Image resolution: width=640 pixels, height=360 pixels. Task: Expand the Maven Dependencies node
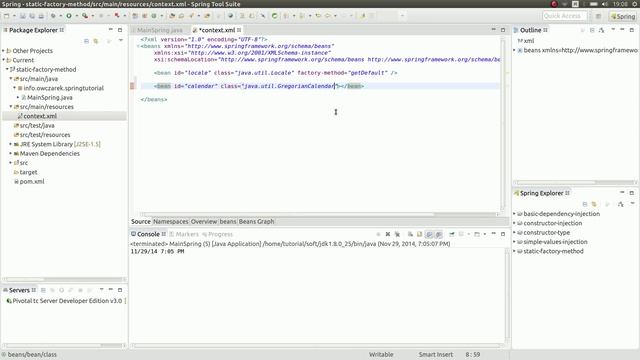[x=11, y=153]
